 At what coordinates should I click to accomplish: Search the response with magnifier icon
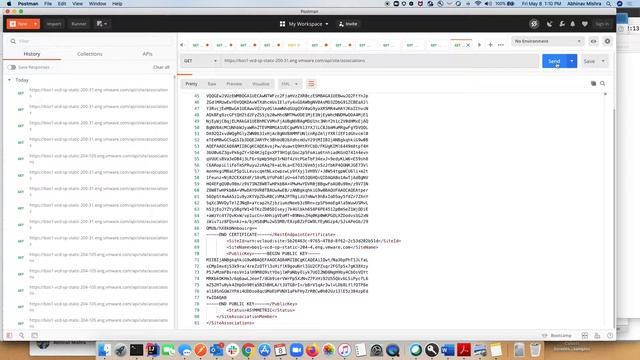pos(602,83)
